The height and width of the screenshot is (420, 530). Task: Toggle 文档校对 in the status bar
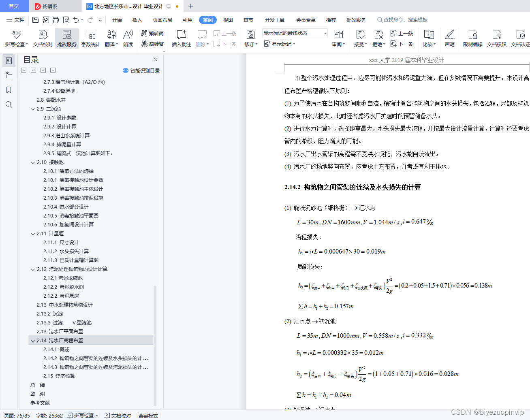pyautogui.click(x=118, y=416)
